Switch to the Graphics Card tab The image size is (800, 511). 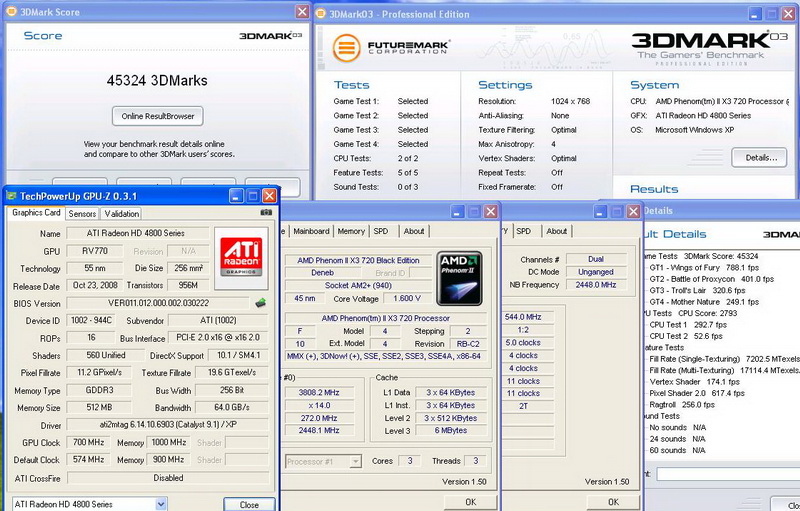click(36, 213)
